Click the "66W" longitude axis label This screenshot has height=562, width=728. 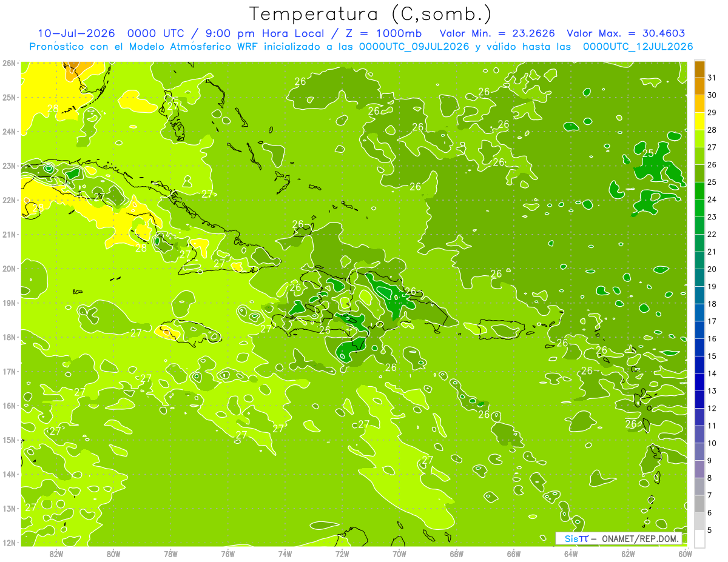coord(514,554)
